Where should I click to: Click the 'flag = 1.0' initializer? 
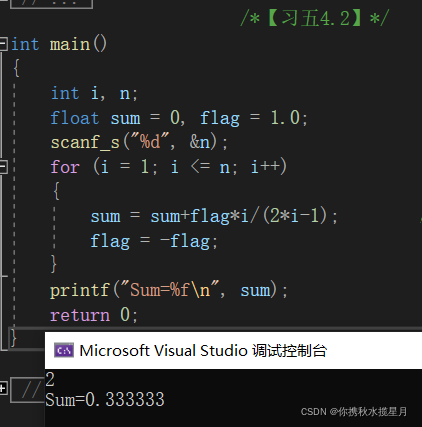coord(250,118)
